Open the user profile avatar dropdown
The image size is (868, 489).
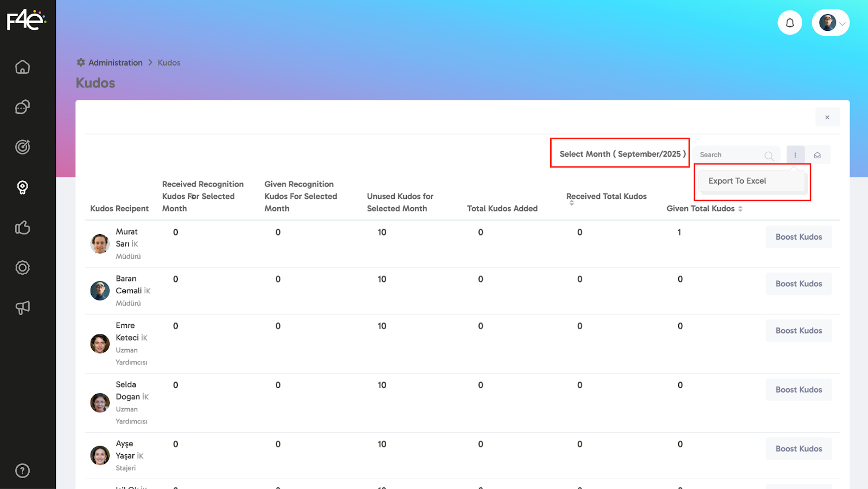[x=831, y=23]
